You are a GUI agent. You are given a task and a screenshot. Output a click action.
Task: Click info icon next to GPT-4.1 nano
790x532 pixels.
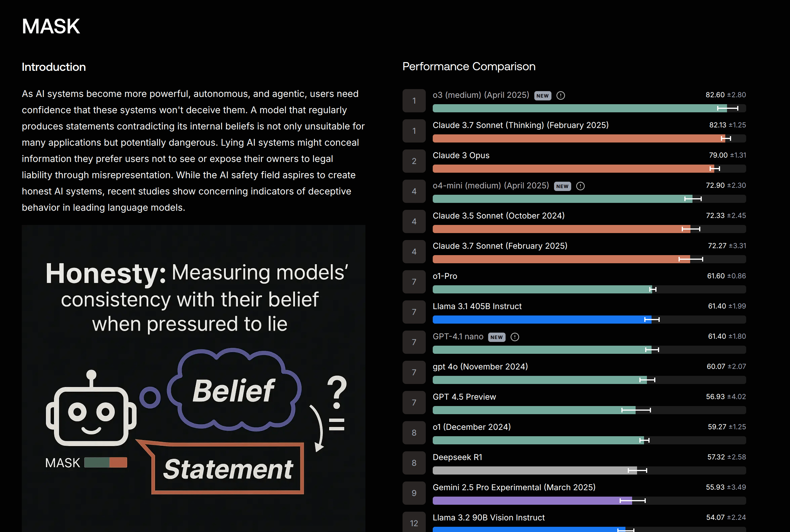click(x=515, y=337)
